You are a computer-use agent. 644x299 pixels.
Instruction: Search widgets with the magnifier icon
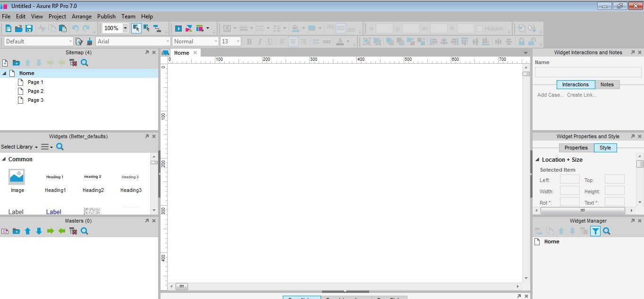[60, 147]
